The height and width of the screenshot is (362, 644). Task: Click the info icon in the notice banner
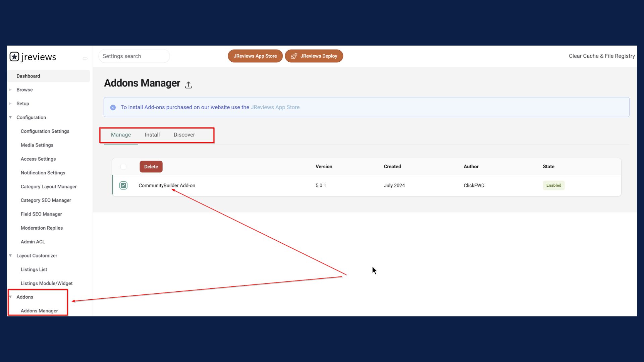click(x=113, y=107)
